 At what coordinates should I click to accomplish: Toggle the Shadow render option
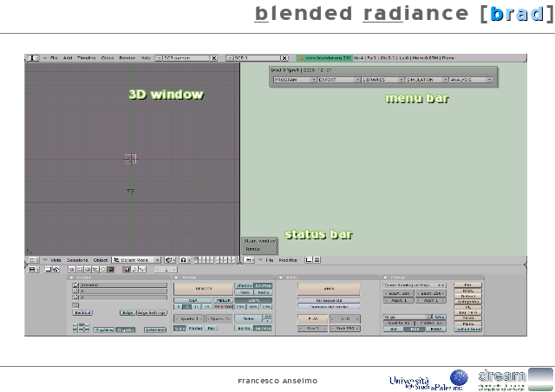click(245, 284)
